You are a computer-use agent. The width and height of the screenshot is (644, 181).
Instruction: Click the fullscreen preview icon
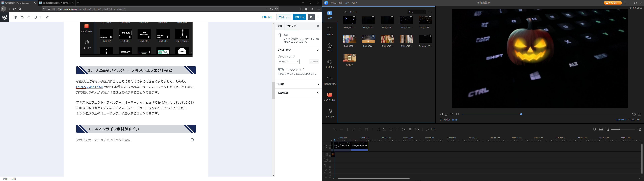pos(639,114)
